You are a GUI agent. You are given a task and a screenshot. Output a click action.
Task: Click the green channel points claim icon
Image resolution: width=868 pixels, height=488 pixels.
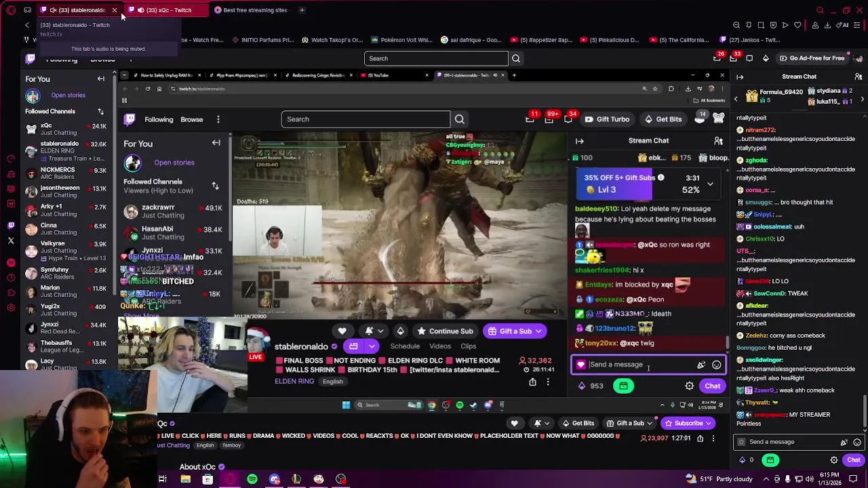click(x=770, y=460)
